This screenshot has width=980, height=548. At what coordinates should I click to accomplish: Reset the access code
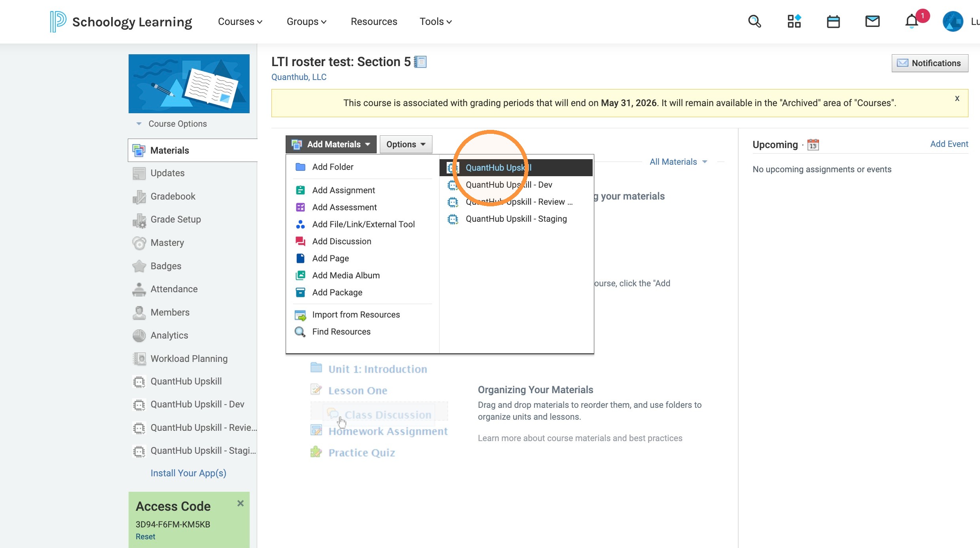point(145,537)
